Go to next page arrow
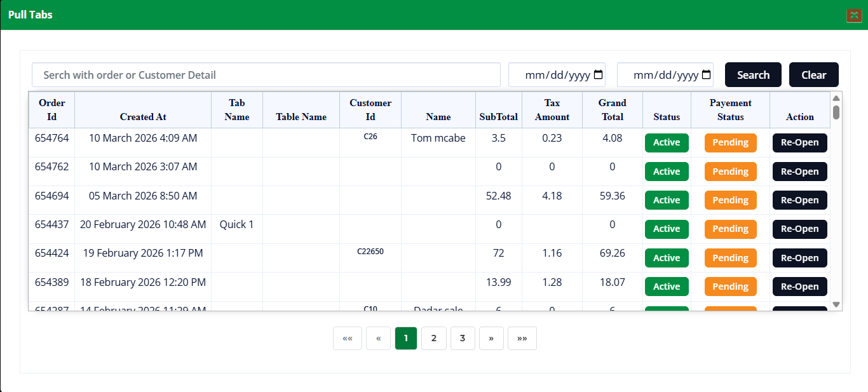The height and width of the screenshot is (392, 868). point(491,339)
